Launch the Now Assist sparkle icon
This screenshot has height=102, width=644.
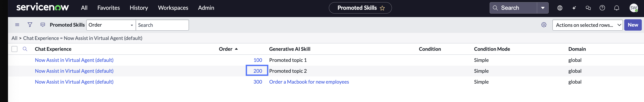pos(574,8)
